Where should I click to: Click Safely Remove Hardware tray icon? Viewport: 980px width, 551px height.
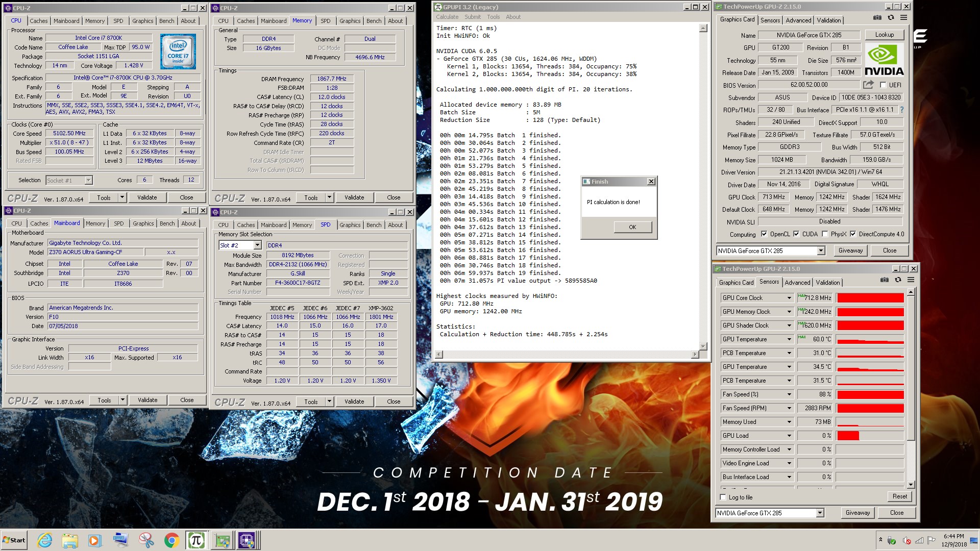892,541
